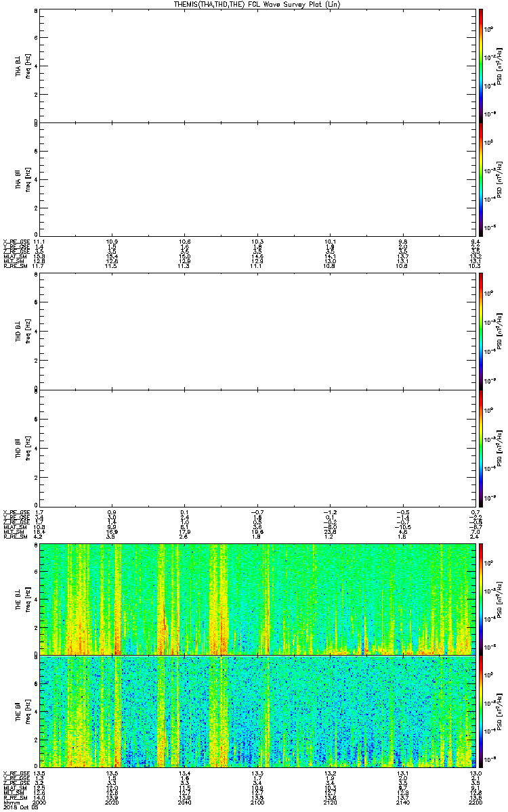Click the '2140' time tick label
The image size is (508, 812).
(x=402, y=803)
